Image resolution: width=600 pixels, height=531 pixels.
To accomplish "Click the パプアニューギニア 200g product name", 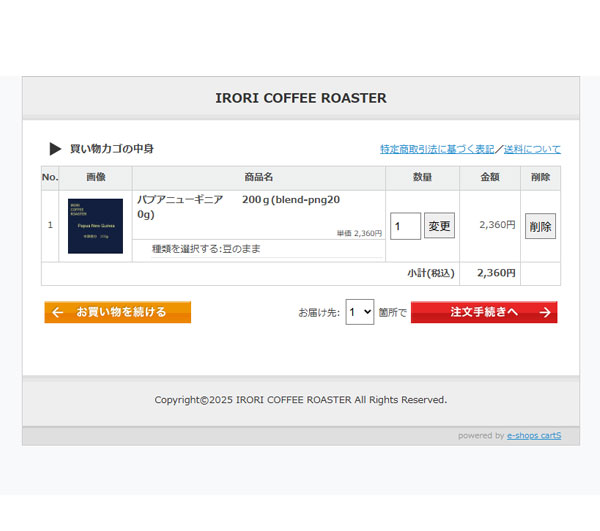I will 237,206.
